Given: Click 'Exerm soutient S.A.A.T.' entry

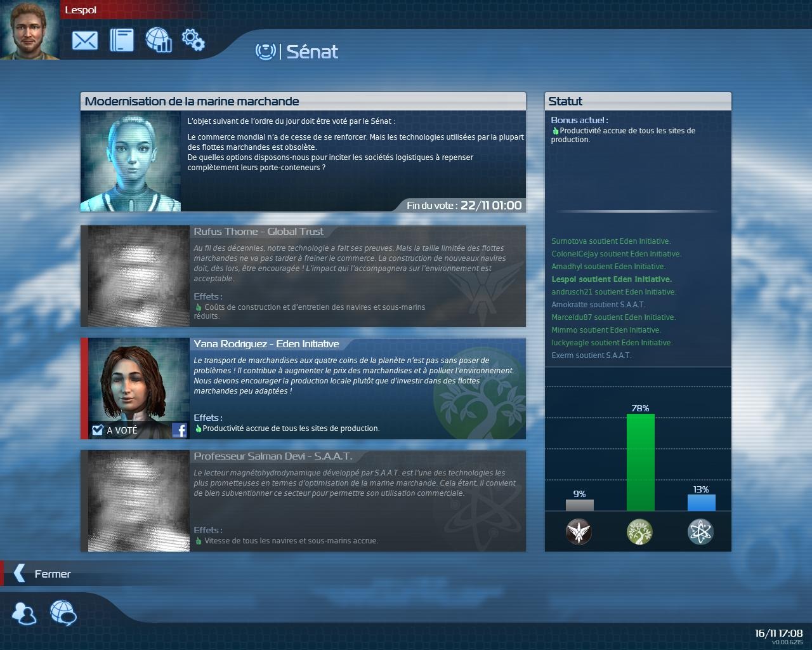Looking at the screenshot, I should pos(591,355).
